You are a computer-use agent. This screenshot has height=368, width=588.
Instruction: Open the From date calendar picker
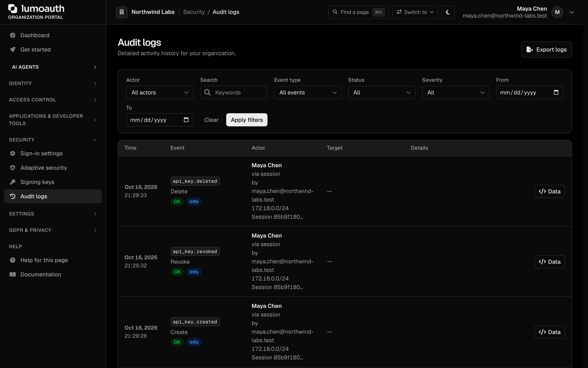coord(556,92)
